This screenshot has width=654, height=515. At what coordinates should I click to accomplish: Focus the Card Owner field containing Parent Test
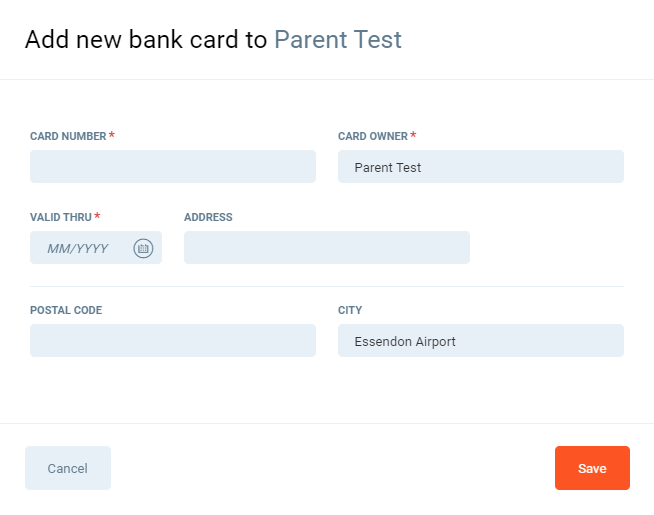point(480,167)
